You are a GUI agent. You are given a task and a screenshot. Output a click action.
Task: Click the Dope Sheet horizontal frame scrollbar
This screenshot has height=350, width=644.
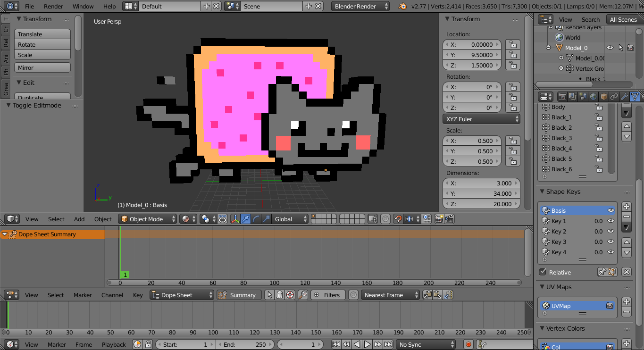pyautogui.click(x=314, y=283)
